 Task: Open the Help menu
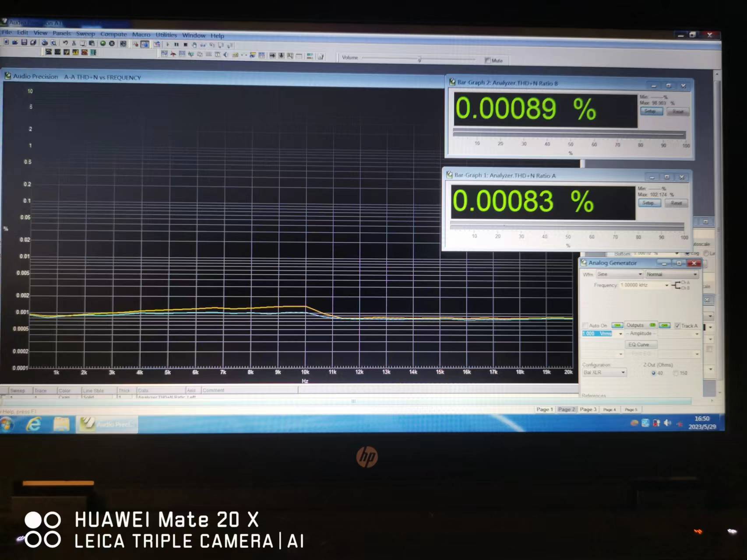[x=217, y=35]
